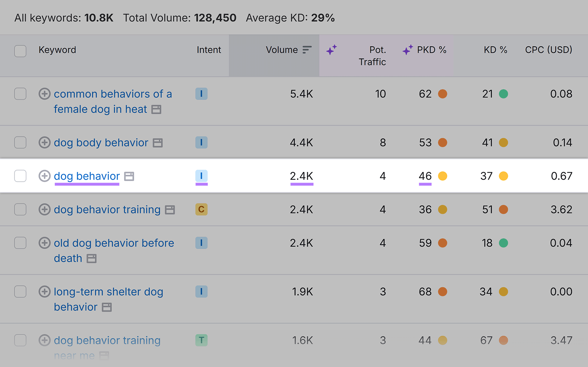588x367 pixels.
Task: Click the Keyword column header
Action: click(57, 50)
